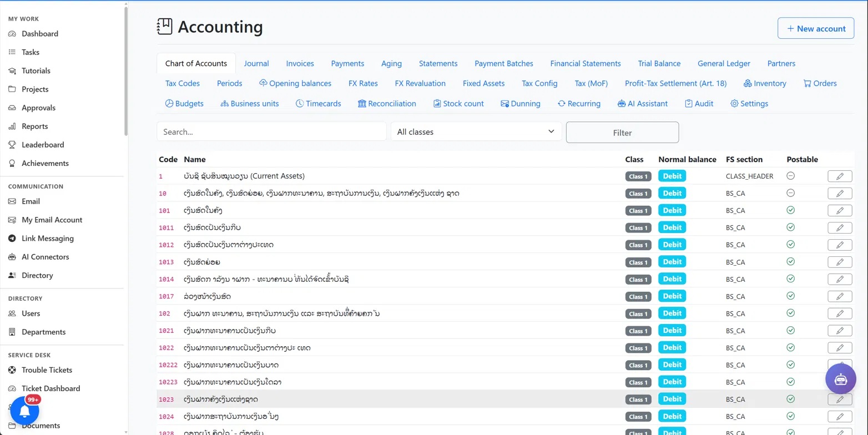
Task: Click the Filter button
Action: (x=622, y=133)
